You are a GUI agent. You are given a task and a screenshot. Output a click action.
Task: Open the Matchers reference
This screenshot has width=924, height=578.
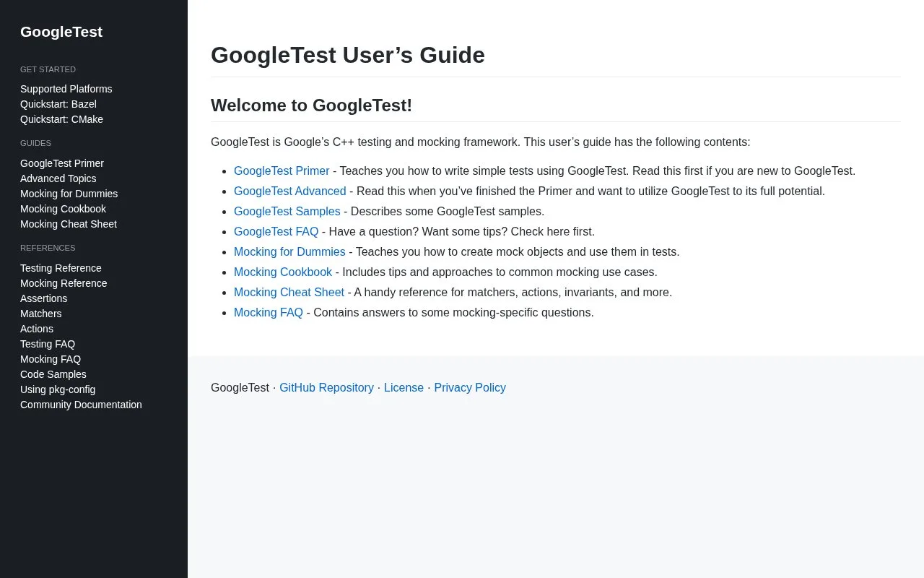click(41, 314)
